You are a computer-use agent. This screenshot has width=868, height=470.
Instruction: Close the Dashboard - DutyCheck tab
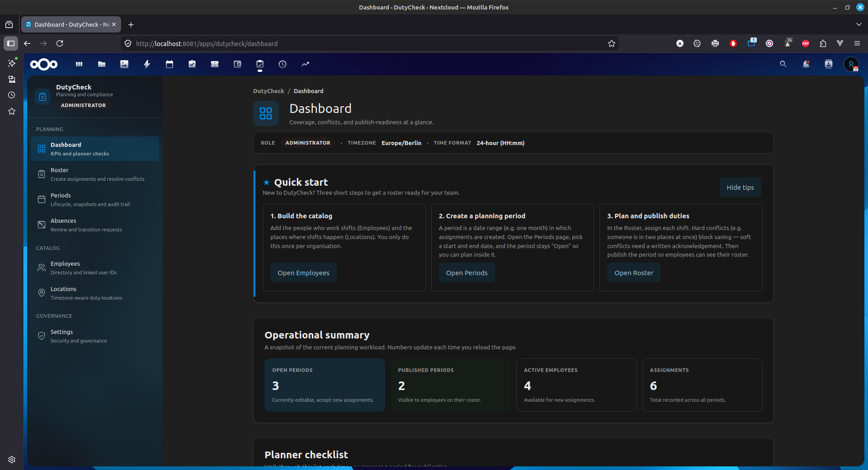tap(114, 24)
